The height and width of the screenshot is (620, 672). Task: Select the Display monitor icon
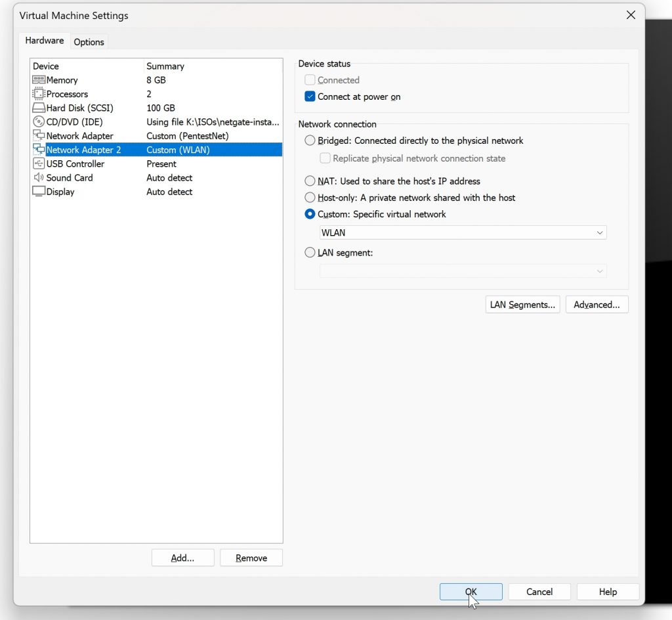pos(39,191)
